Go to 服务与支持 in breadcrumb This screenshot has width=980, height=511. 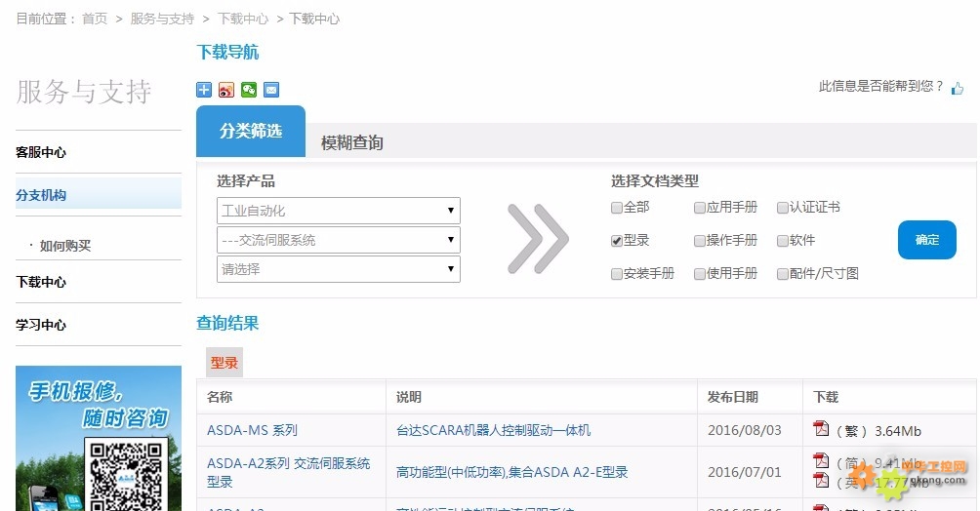pos(162,19)
